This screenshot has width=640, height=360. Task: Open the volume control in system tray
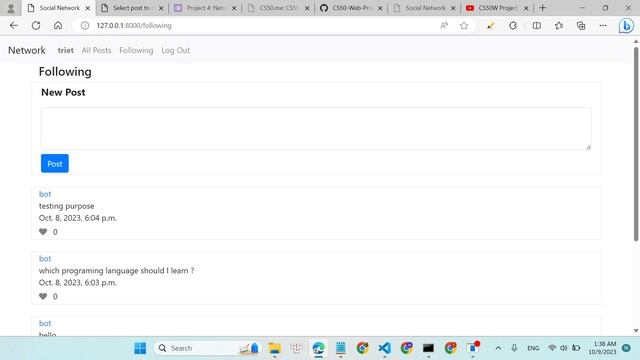[564, 348]
